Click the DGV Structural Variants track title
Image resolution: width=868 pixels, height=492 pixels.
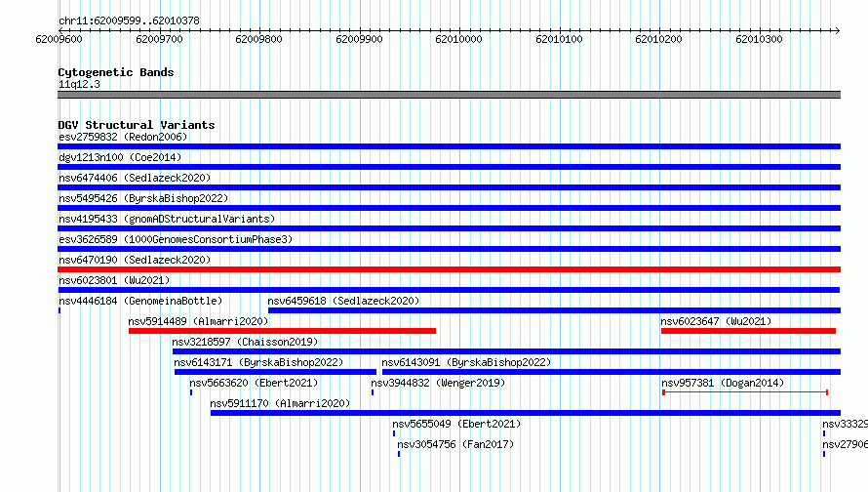137,125
